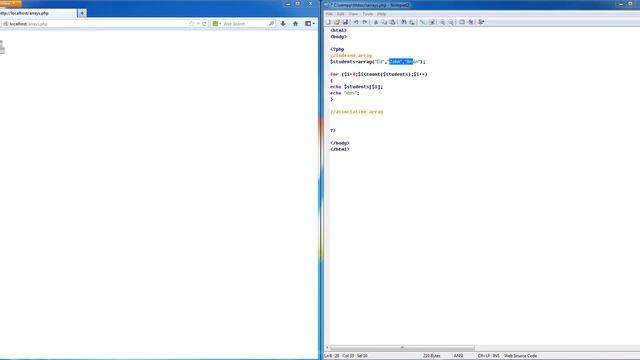Click the Find icon in Notepad2
Screen dimensions: 640x360
(x=403, y=22)
